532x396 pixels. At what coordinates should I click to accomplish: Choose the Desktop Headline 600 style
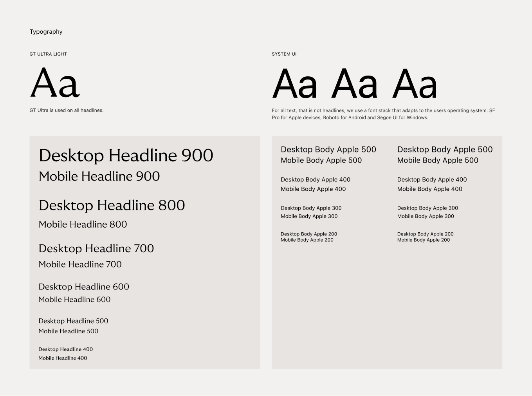(x=84, y=287)
